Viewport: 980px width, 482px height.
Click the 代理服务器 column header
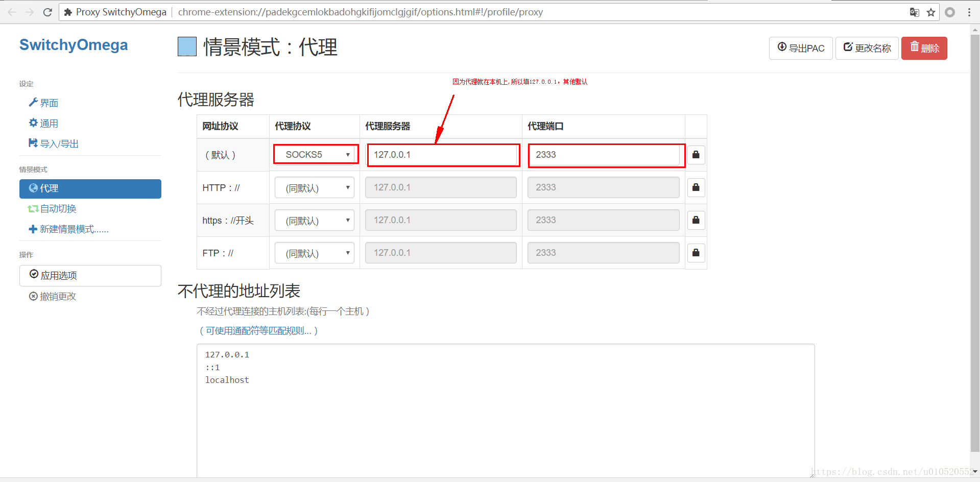click(388, 126)
